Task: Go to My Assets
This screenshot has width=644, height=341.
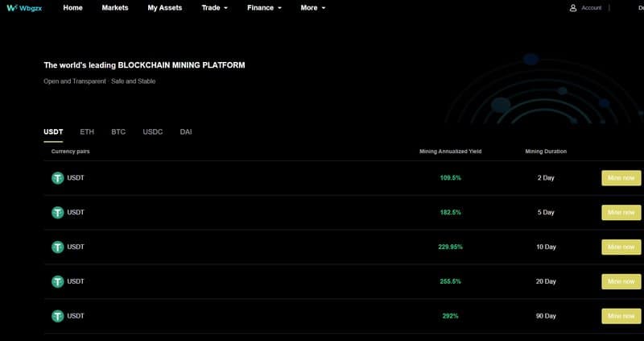Action: click(x=165, y=8)
